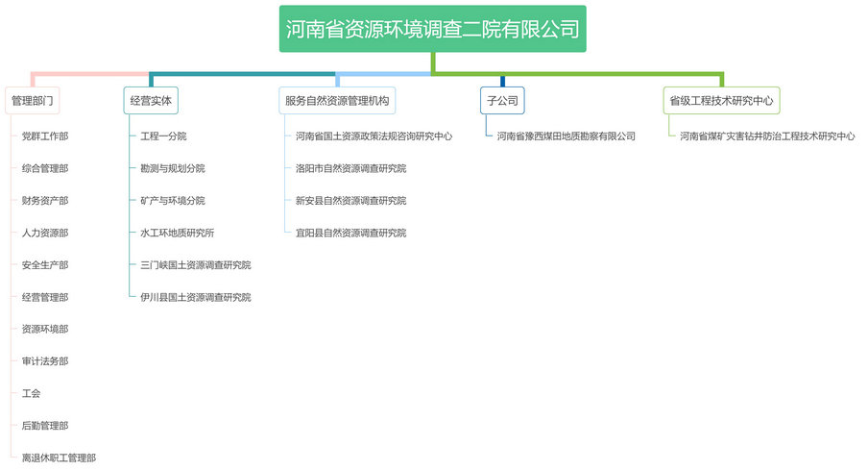Select the 经营实体 branch node

[x=151, y=100]
